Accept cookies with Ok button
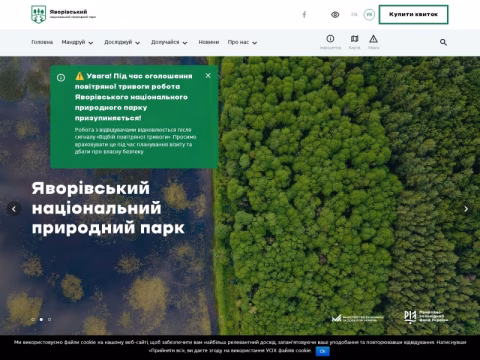The height and width of the screenshot is (360, 480). point(322,351)
